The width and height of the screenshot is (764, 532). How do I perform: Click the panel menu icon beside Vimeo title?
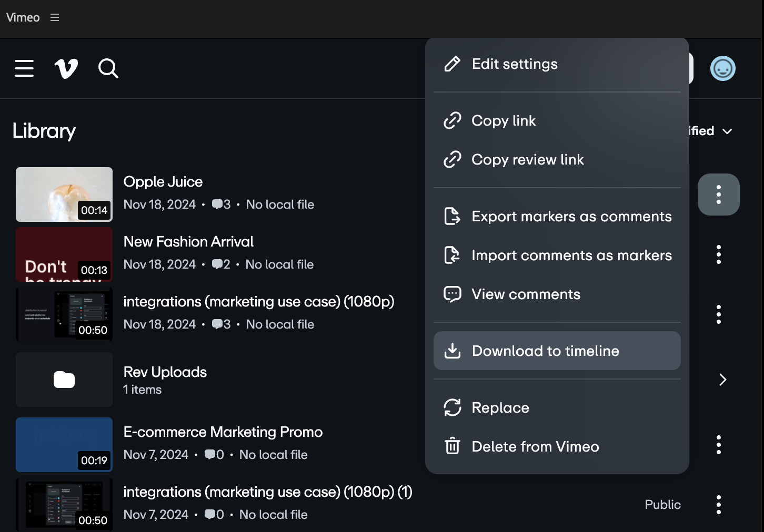pyautogui.click(x=55, y=17)
